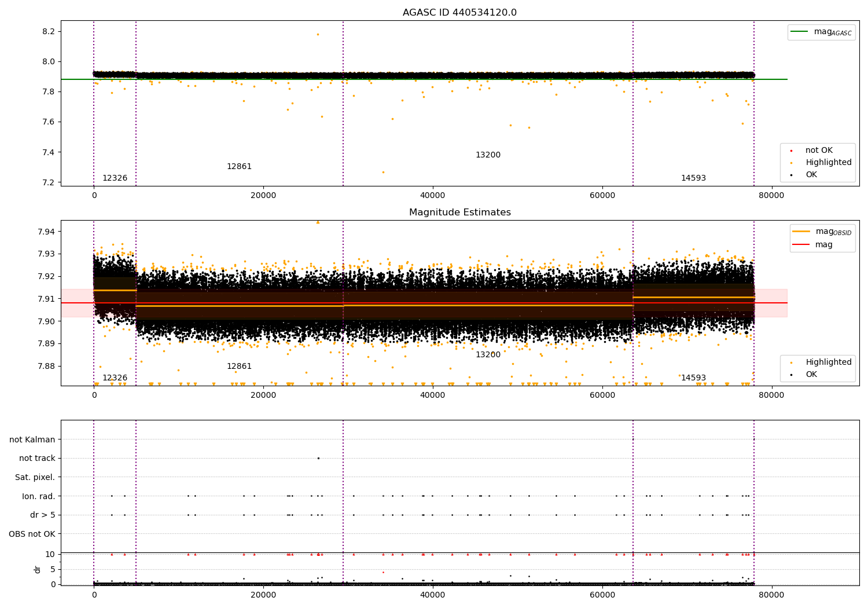868x608 pixels.
Task: Click the 'AGASC ID 440534120.0' plot title
Action: 459,13
